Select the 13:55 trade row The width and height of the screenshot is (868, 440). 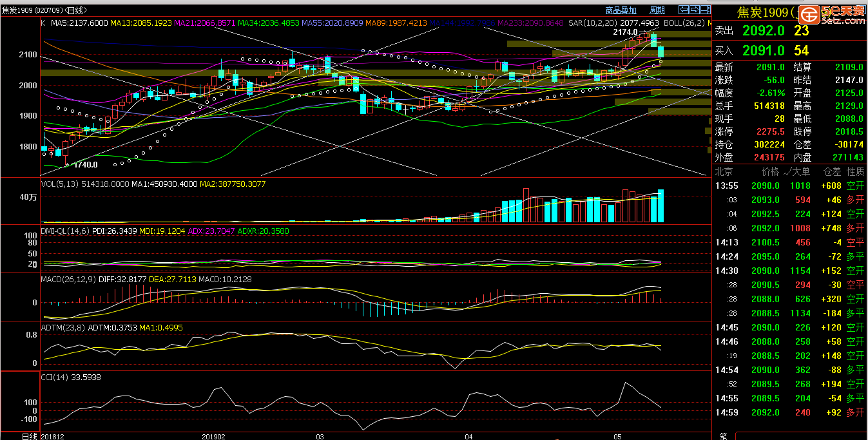pyautogui.click(x=790, y=186)
